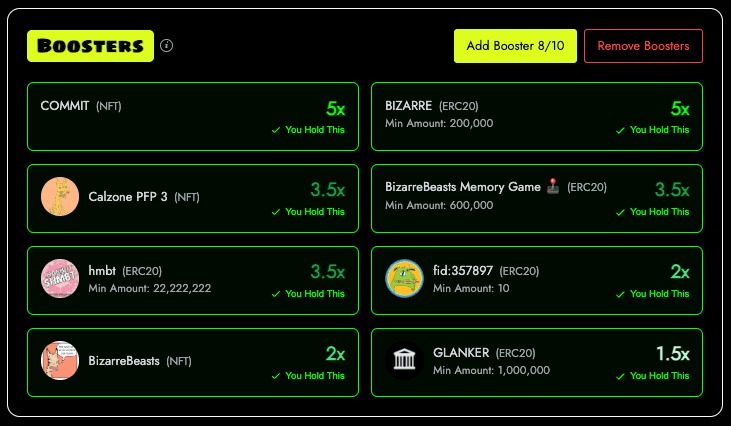Select the COMMIT You Hold This checkmark

tap(276, 130)
